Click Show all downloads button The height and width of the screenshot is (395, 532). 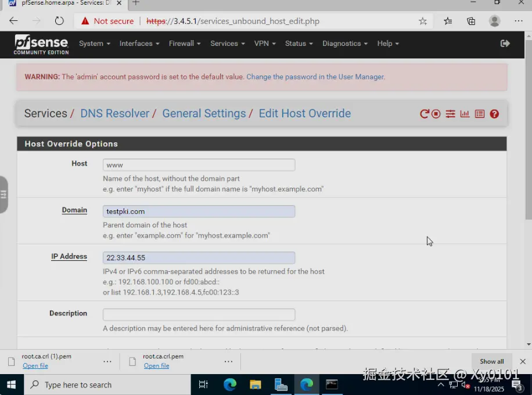(x=491, y=361)
